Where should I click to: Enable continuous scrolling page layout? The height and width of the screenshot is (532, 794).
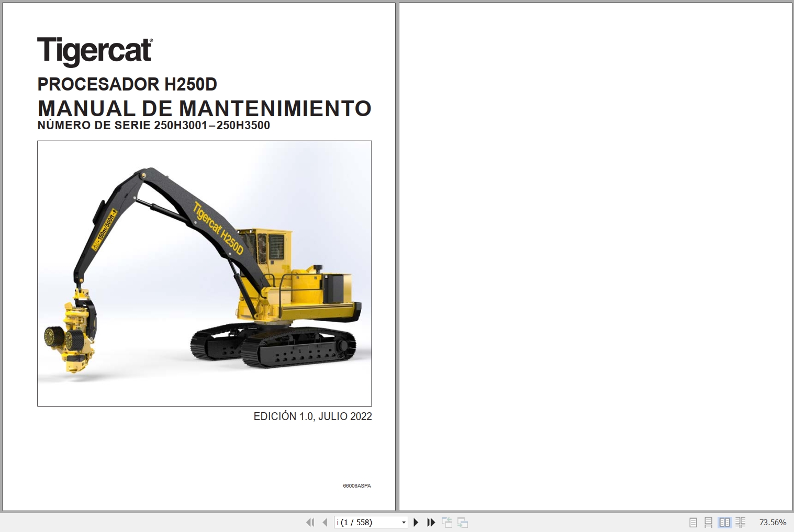coord(709,522)
